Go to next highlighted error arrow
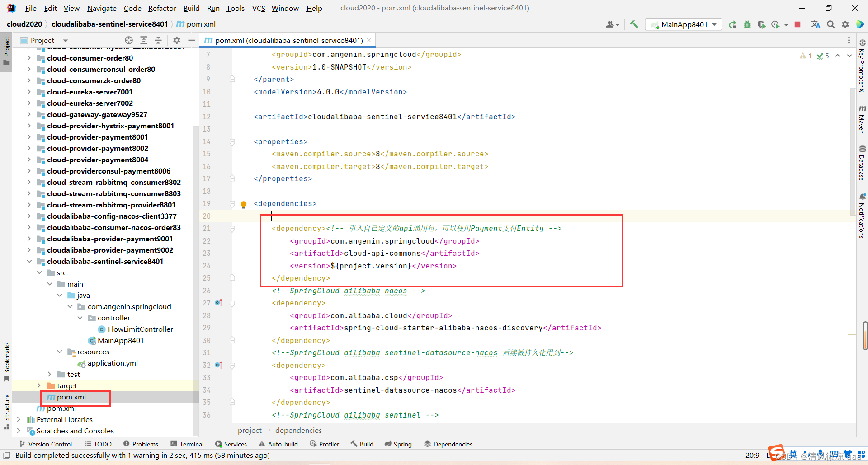 pos(849,56)
